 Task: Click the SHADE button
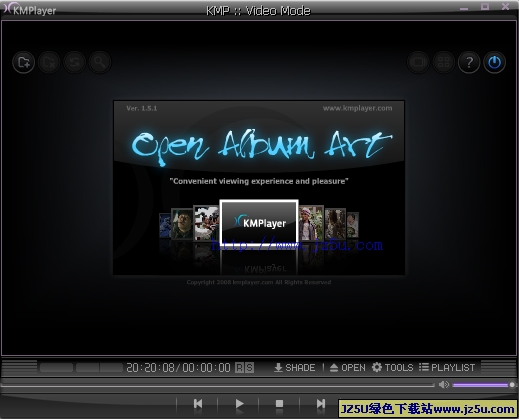point(294,367)
